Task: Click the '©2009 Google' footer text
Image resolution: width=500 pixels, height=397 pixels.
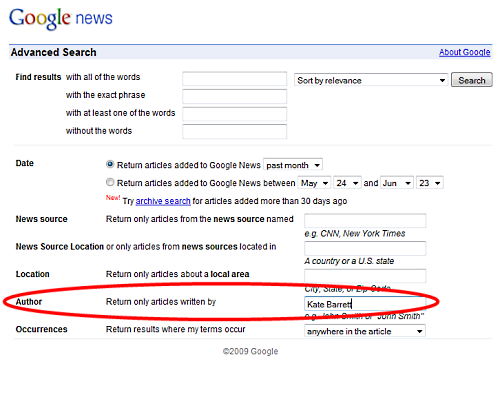Action: point(250,351)
